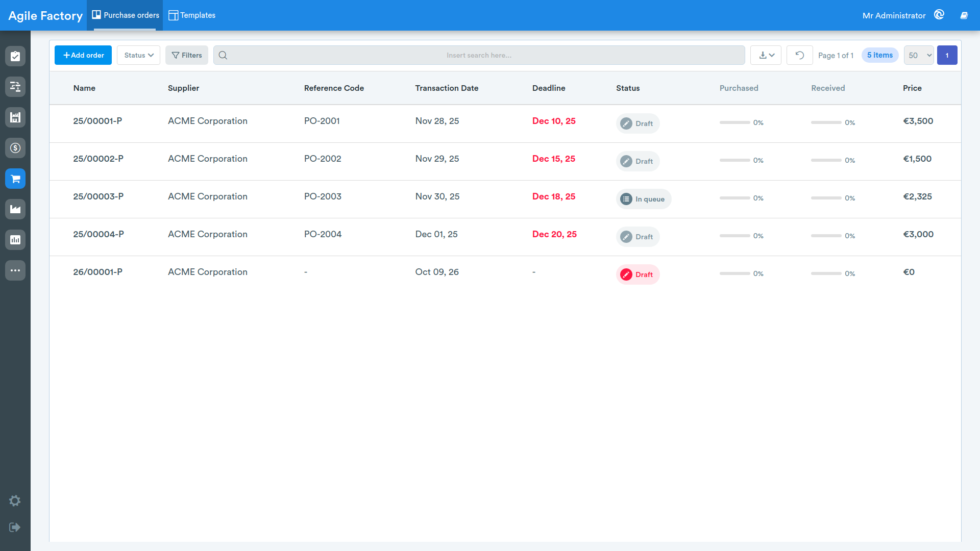Switch to the Purchase orders tab

(x=126, y=15)
